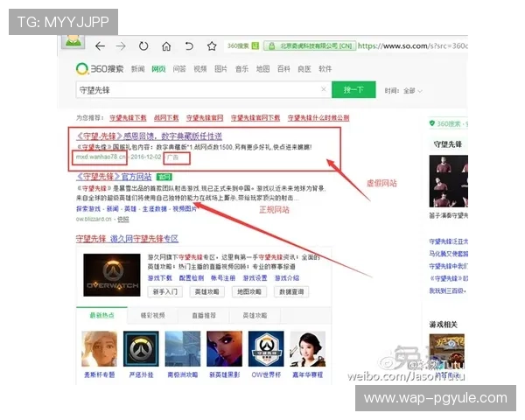525x420 pixels.
Task: Click the 探索游戏 sublink
Action: pos(88,208)
